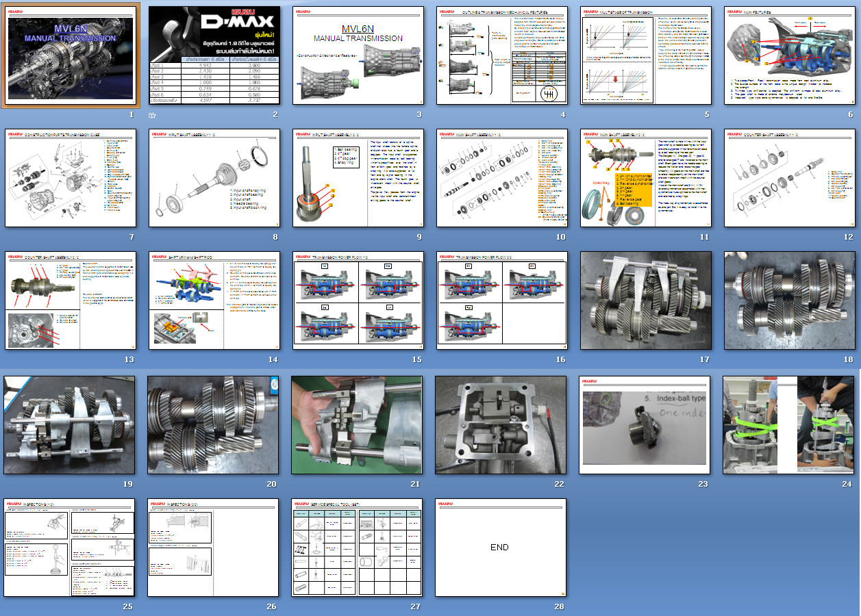Choose slide 23 index-ball type photo
Image resolution: width=861 pixels, height=616 pixels.
click(645, 425)
